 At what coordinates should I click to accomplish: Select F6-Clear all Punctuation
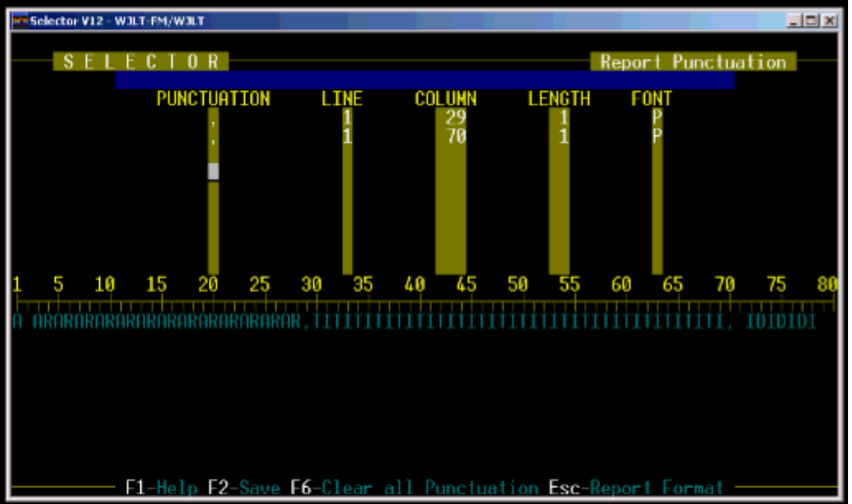(412, 487)
